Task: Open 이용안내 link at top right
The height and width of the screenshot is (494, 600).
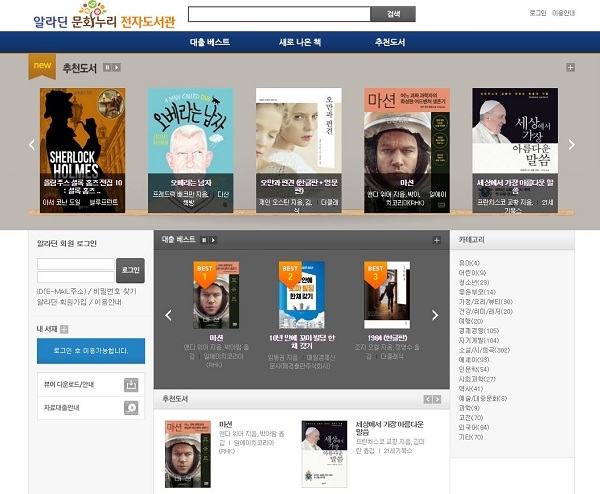Action: pos(564,13)
